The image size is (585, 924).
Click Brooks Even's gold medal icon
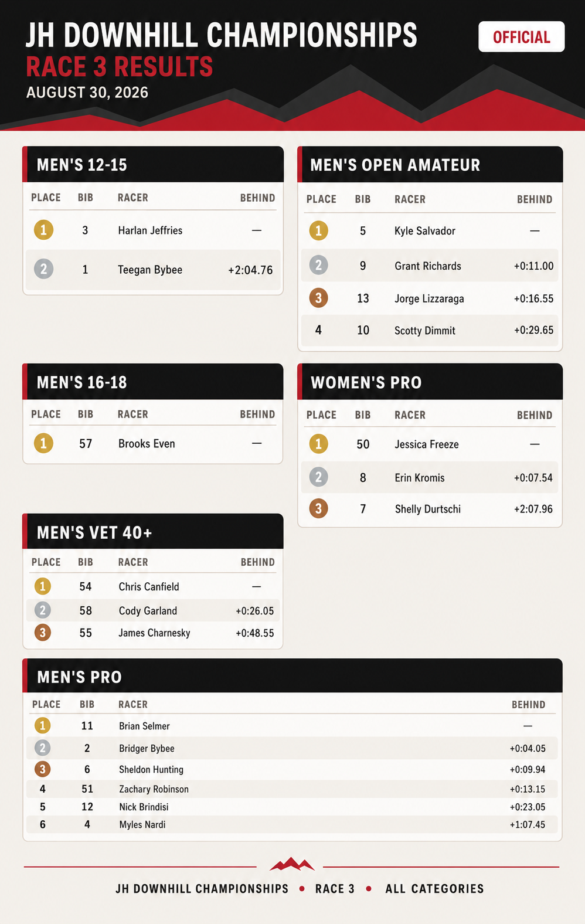tap(43, 443)
